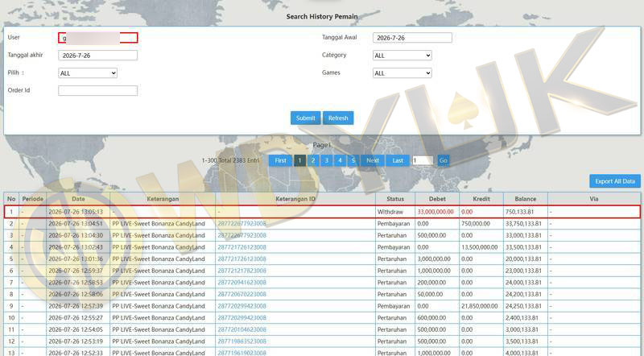Click the Refresh button
The image size is (644, 356).
(x=338, y=118)
